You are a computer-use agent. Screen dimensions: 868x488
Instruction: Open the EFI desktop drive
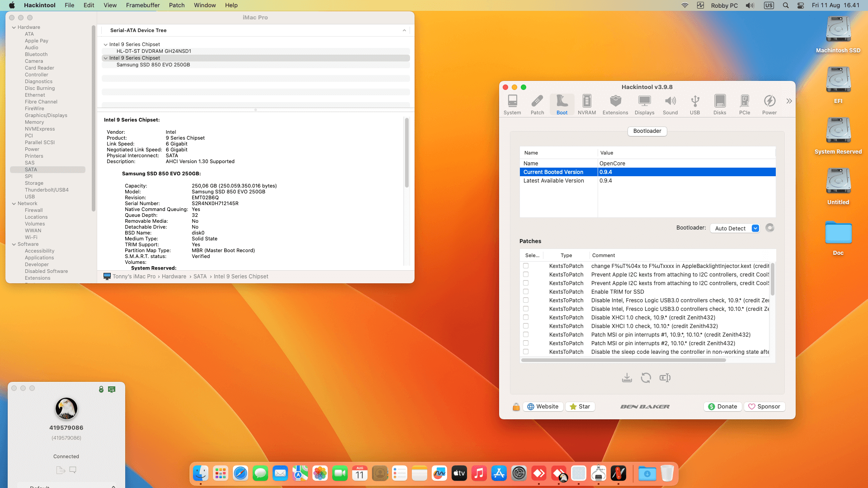pyautogui.click(x=838, y=86)
